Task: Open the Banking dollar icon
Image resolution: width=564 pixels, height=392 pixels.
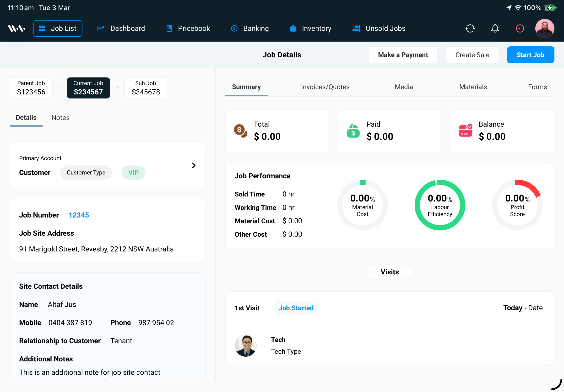Action: click(x=234, y=28)
